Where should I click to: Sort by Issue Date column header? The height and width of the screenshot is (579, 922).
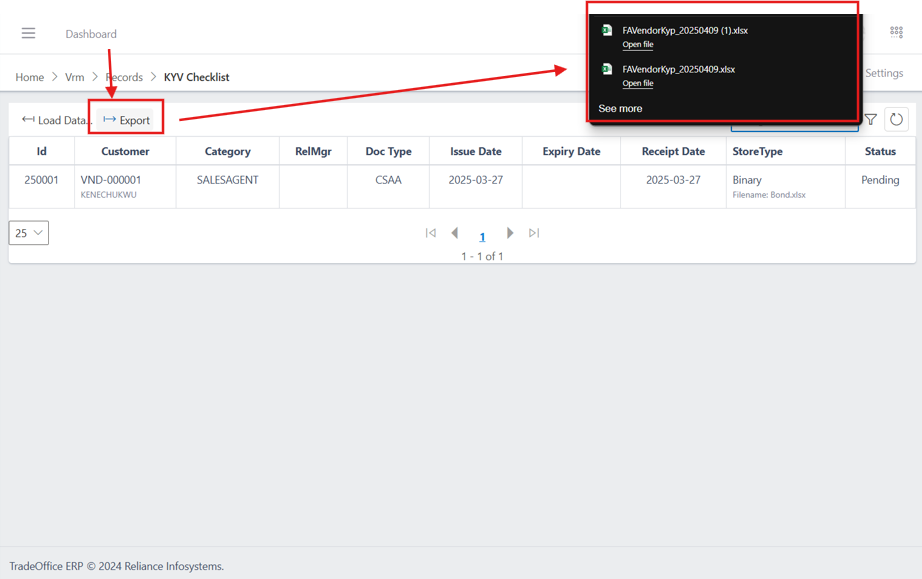click(x=476, y=151)
